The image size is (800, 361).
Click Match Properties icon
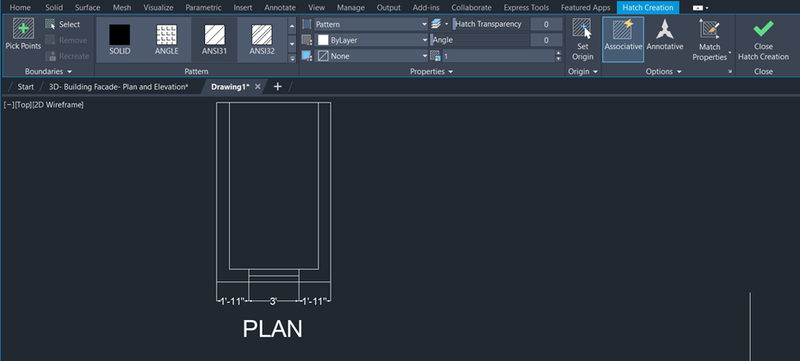tap(709, 29)
